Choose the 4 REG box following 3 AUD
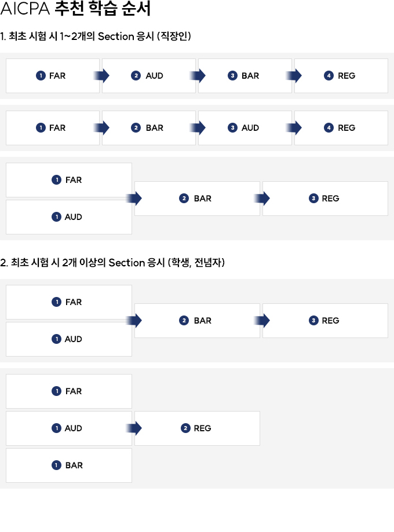Viewport: 394px width, 532px height. tap(341, 128)
